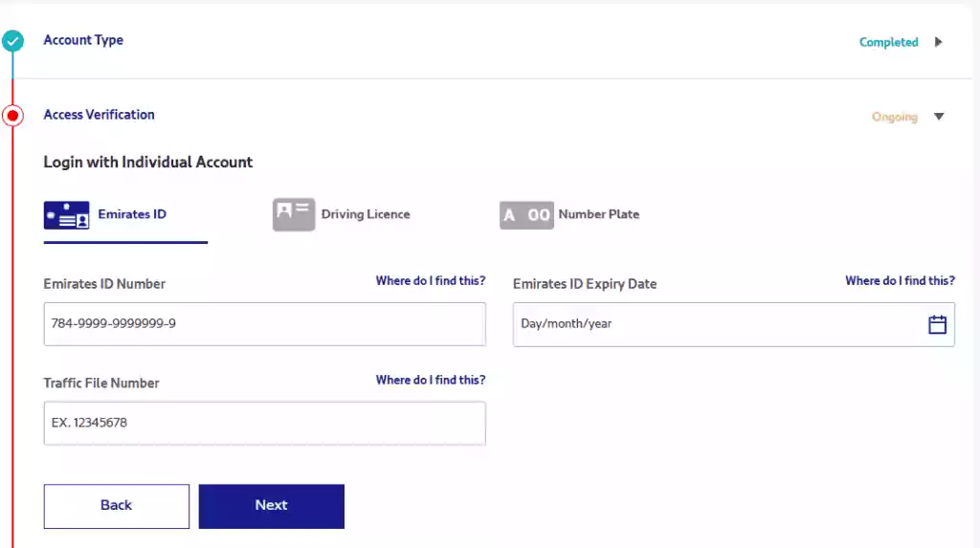Open the expiry date calendar picker
The height and width of the screenshot is (548, 980).
tap(937, 324)
